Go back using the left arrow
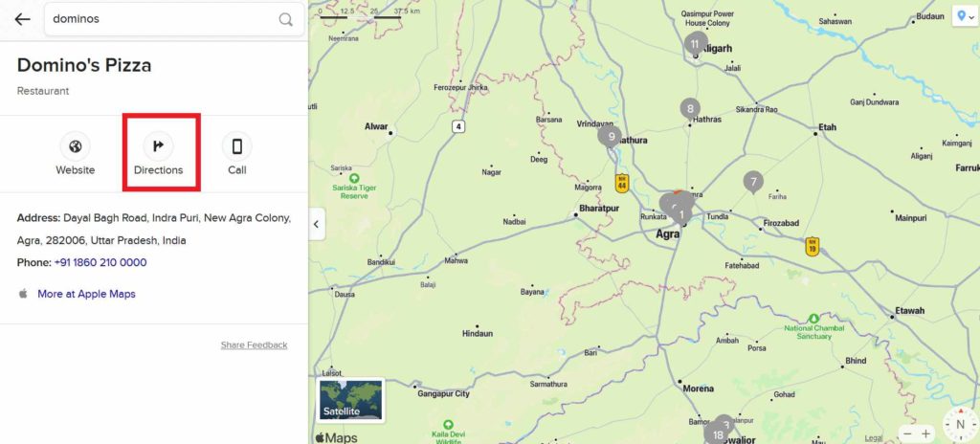980x444 pixels. pos(23,19)
